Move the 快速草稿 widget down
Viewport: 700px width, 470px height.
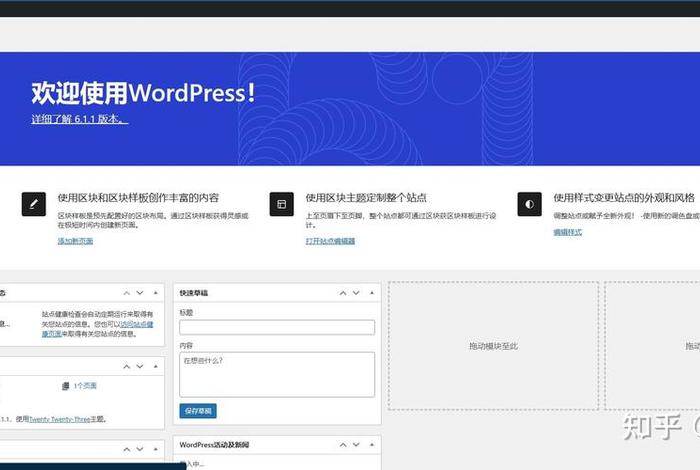coord(356,293)
